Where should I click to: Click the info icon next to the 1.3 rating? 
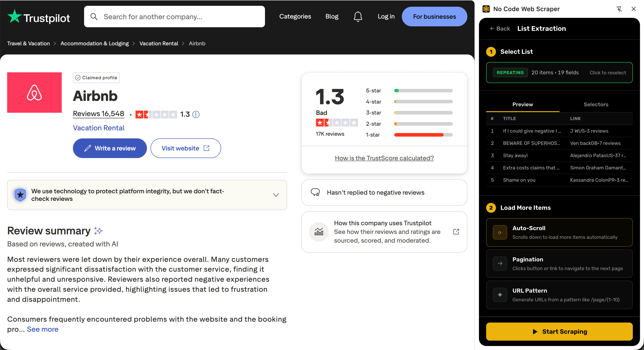pos(196,114)
